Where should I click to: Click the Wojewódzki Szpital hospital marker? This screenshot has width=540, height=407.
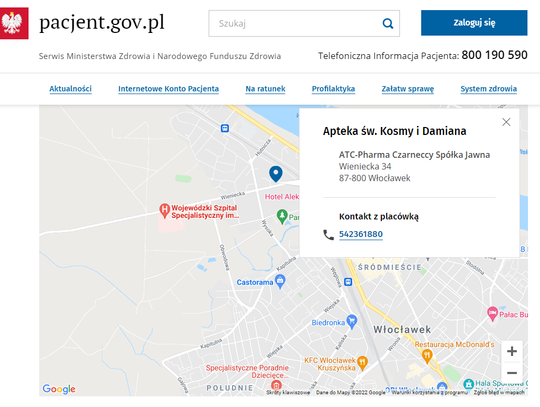[x=164, y=210]
